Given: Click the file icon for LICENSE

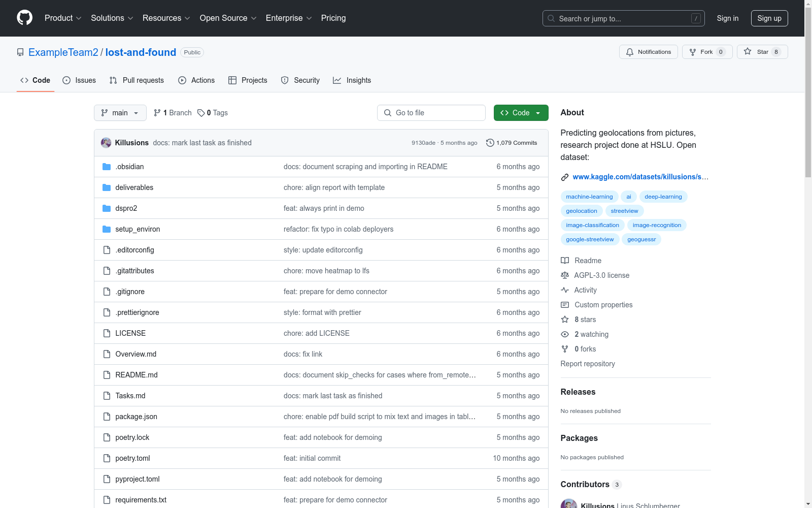Looking at the screenshot, I should (107, 333).
